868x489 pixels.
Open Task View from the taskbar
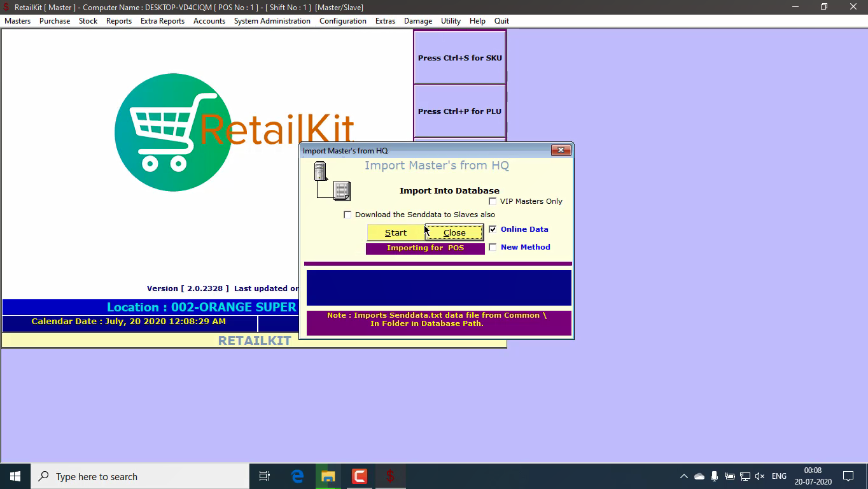265,476
